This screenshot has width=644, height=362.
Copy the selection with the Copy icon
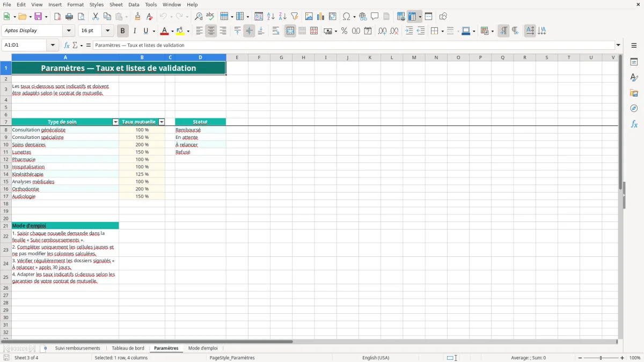coord(107,17)
